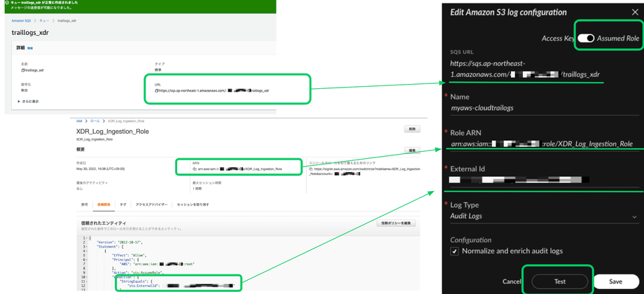Image resolution: width=644 pixels, height=294 pixels.
Task: Open the IAM breadcrumb link
Action: [x=78, y=122]
